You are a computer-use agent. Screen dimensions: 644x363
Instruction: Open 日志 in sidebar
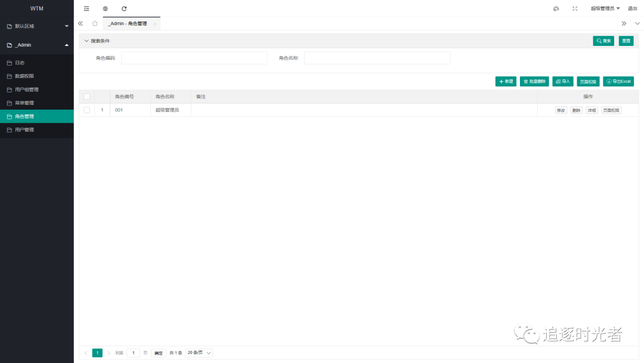(x=37, y=63)
